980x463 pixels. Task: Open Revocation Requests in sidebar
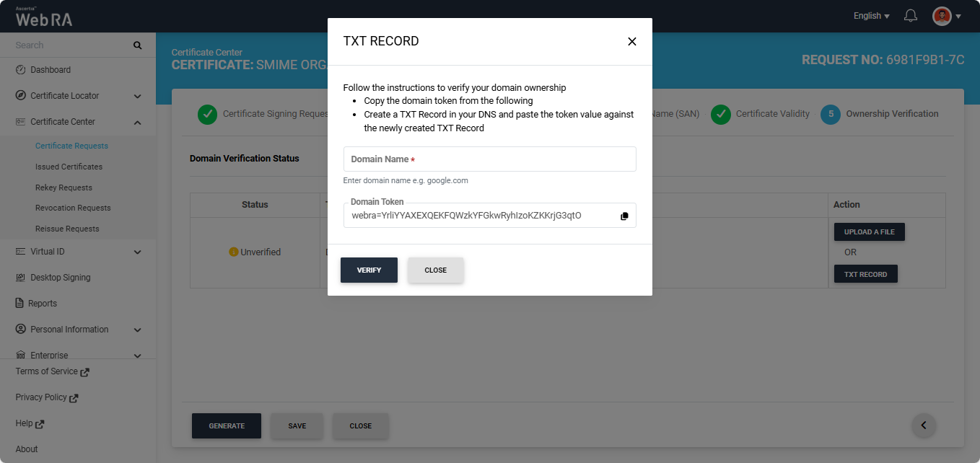point(73,208)
